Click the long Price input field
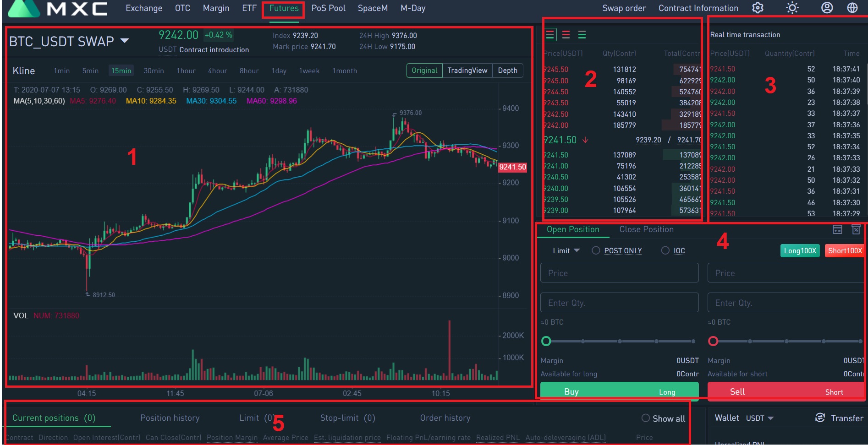 click(x=619, y=273)
